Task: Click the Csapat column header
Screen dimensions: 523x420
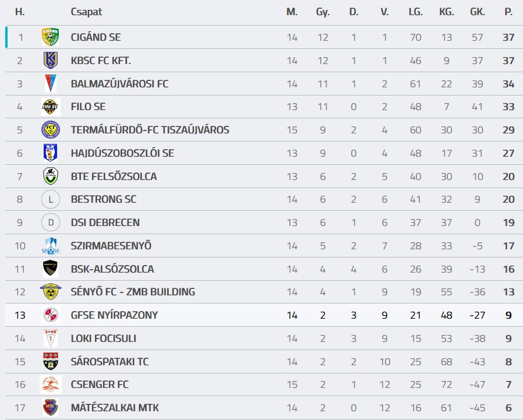Action: (x=86, y=12)
